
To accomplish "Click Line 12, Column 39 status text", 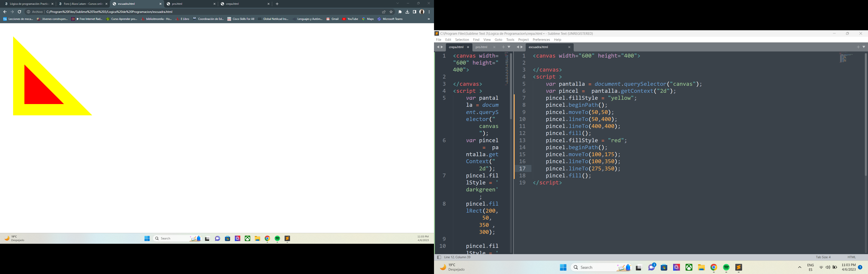I will pyautogui.click(x=458, y=257).
